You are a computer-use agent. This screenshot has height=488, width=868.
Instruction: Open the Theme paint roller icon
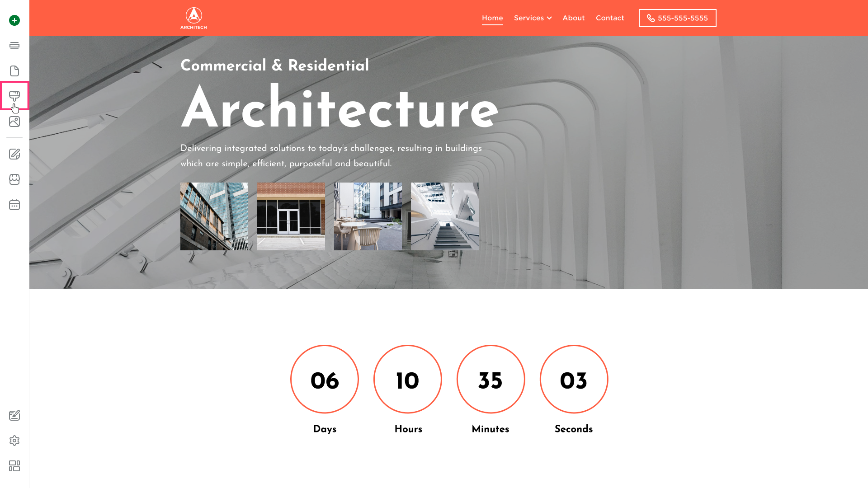(x=14, y=96)
